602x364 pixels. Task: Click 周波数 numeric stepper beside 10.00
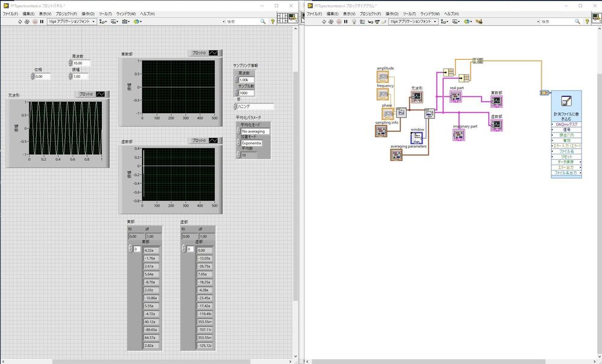(x=71, y=63)
